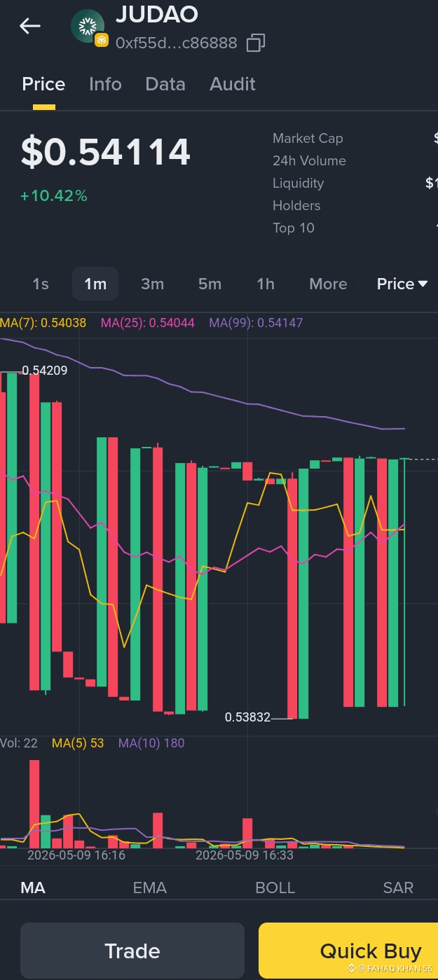Copy contract address with the copy icon
This screenshot has width=438, height=980.
(x=256, y=43)
